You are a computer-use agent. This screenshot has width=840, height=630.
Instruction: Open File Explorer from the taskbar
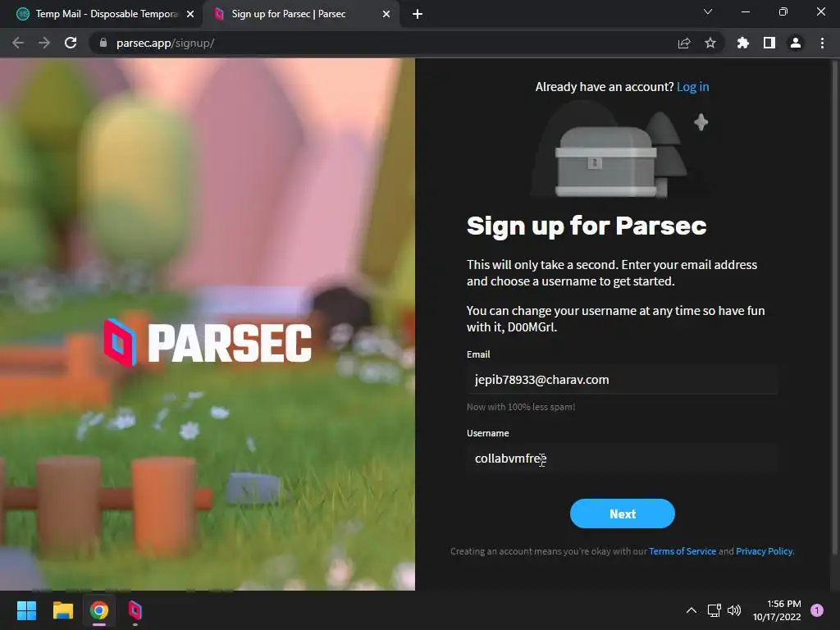(x=62, y=610)
